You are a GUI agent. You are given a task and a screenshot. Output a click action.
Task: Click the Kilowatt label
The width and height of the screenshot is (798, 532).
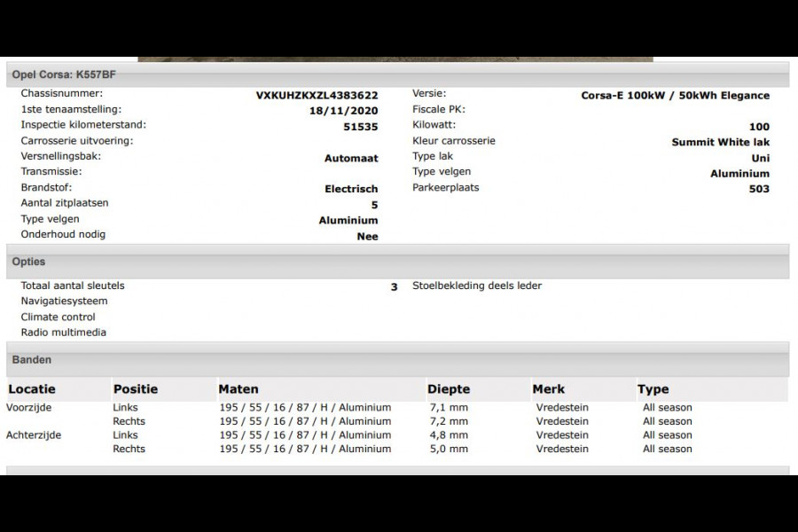[434, 125]
